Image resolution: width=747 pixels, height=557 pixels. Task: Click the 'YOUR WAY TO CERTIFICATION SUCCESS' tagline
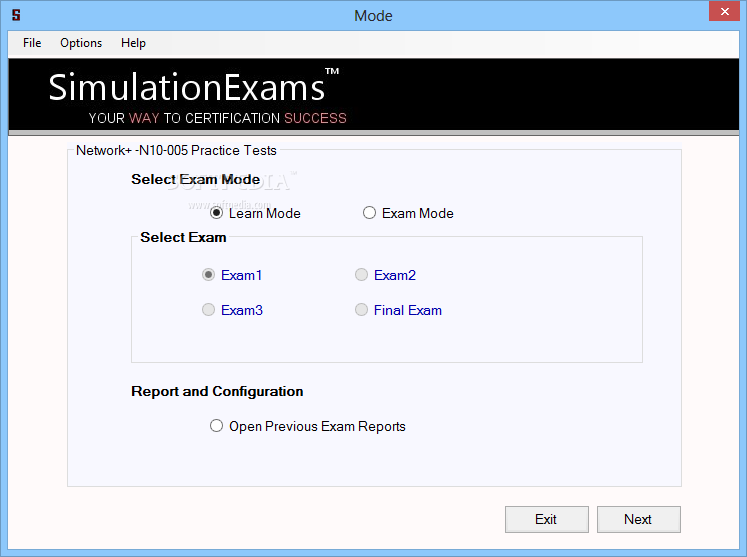[x=218, y=118]
